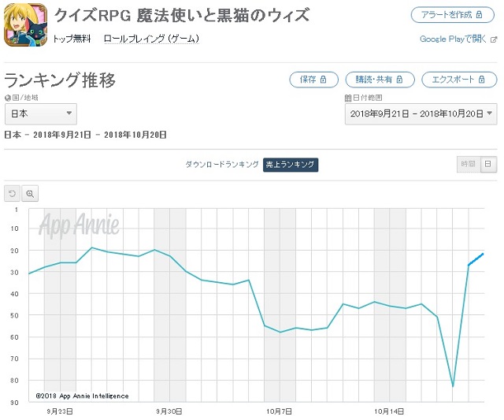504x420 pixels.
Task: Click the blue latest segment of ranking line
Action: tap(476, 259)
